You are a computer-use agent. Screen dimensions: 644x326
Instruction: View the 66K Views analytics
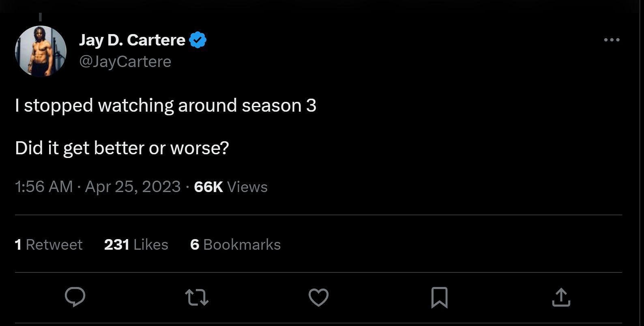[231, 187]
